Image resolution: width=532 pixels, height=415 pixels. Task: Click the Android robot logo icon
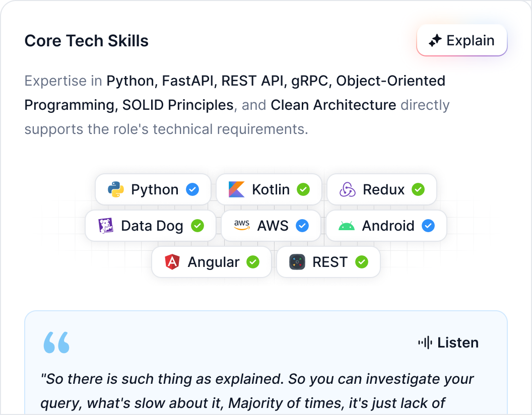(x=347, y=226)
